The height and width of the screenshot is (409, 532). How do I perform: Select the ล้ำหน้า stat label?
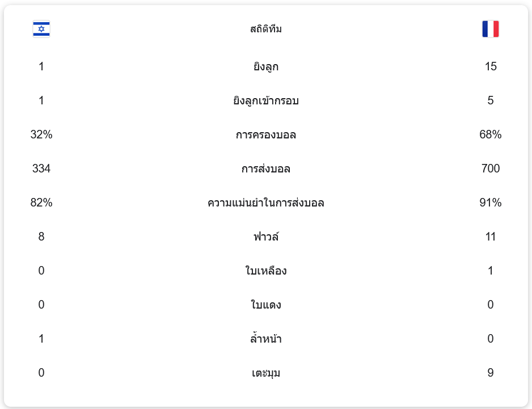265,339
